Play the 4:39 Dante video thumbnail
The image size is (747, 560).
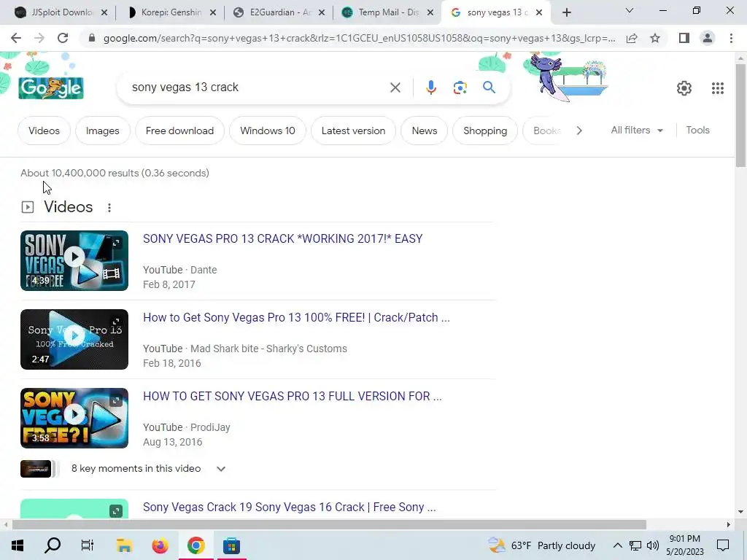click(74, 260)
